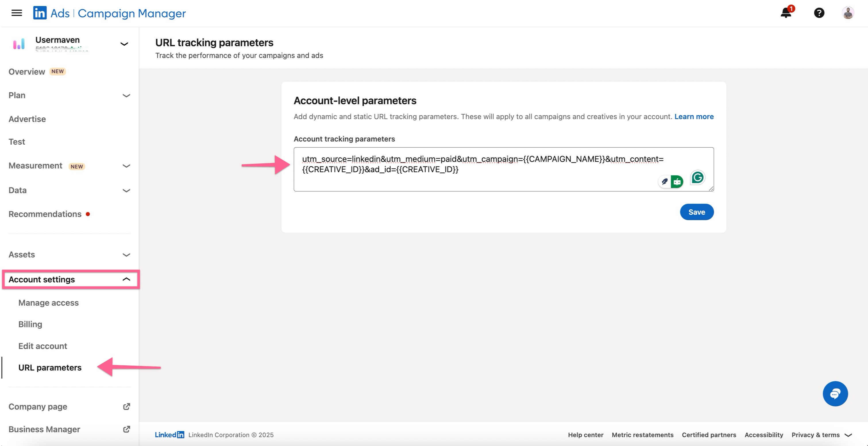Open the chat support bubble

point(835,393)
